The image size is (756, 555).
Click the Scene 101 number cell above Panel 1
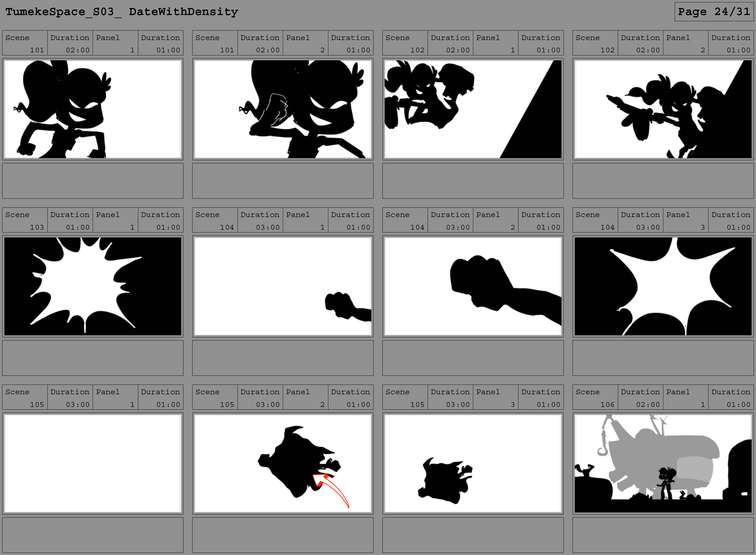click(x=25, y=43)
